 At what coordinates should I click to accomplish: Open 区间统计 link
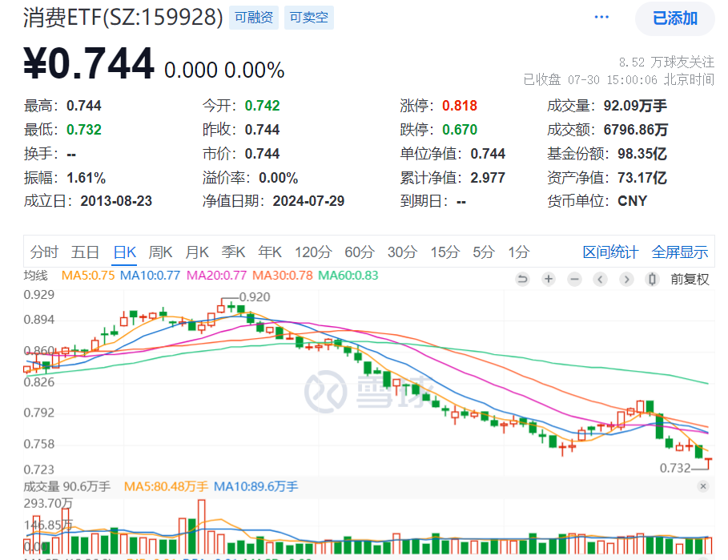(x=610, y=252)
